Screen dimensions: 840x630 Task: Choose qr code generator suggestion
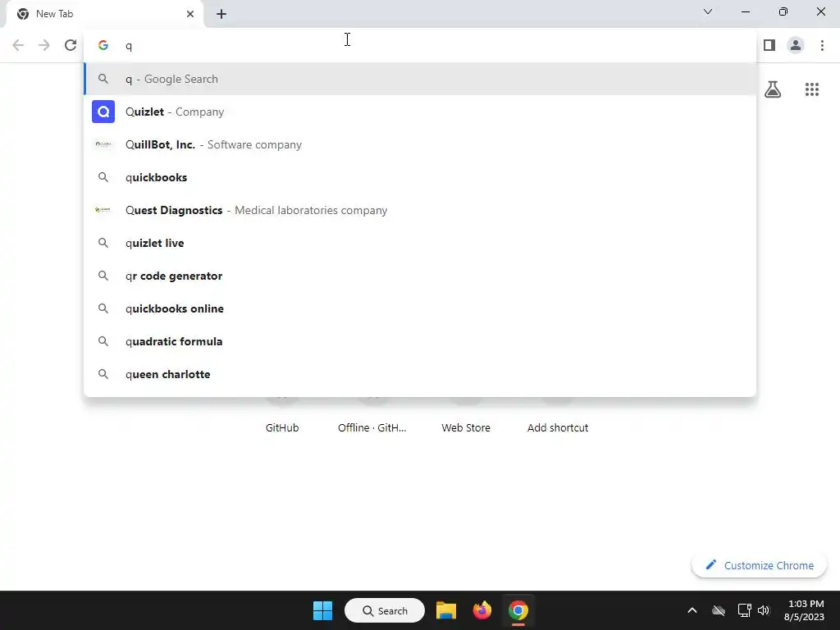pos(420,276)
